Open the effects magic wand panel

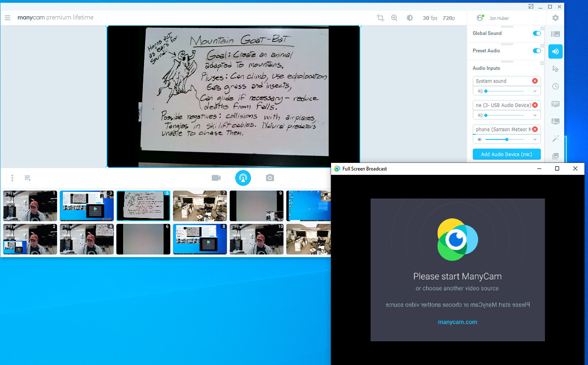click(555, 139)
